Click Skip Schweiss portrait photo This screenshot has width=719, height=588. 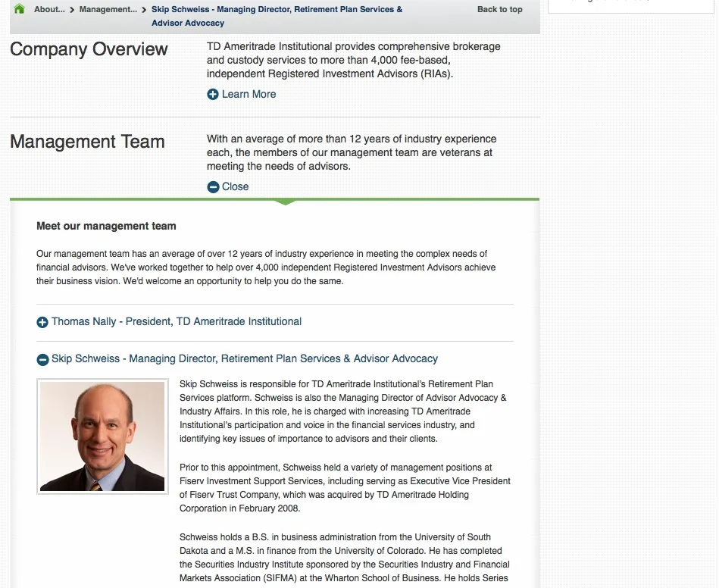102,436
